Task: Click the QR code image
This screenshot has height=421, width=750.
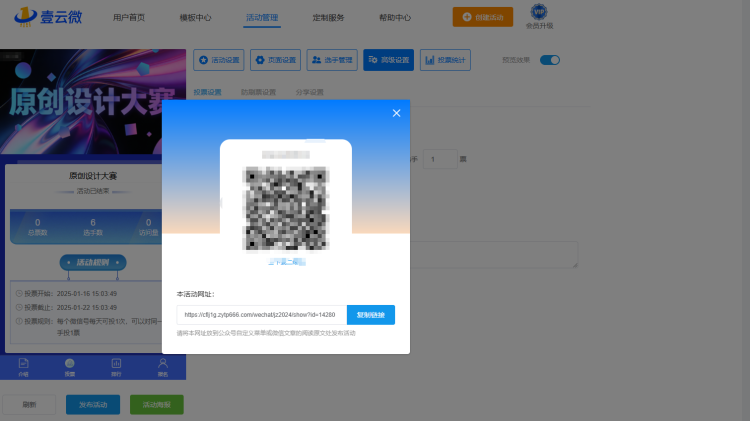Action: coord(286,208)
